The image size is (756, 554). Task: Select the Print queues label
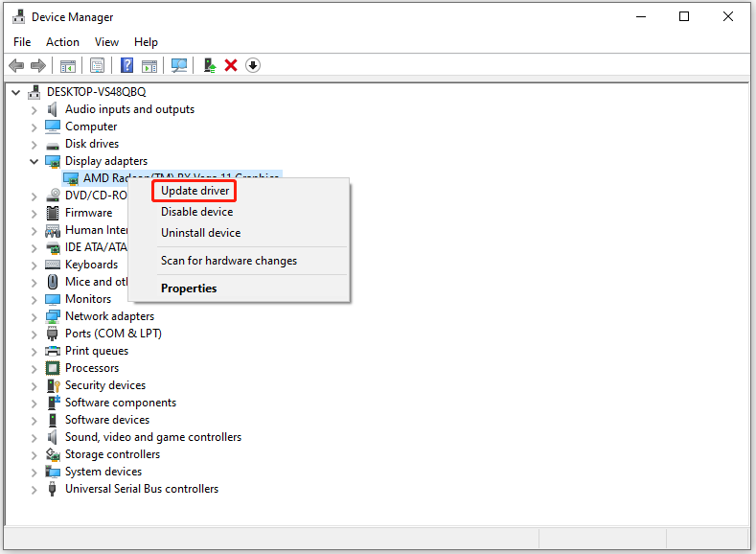(97, 351)
